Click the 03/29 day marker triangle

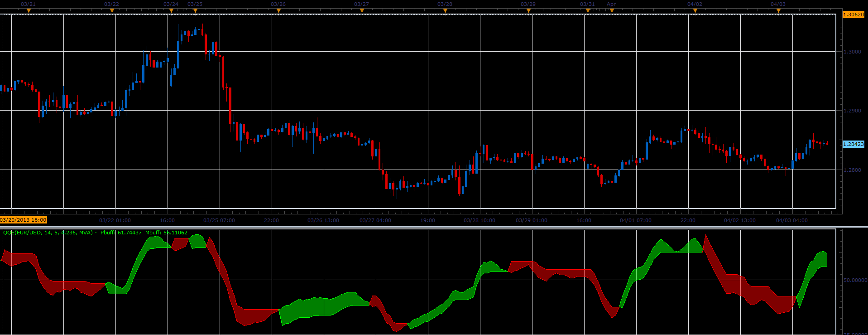click(x=528, y=11)
